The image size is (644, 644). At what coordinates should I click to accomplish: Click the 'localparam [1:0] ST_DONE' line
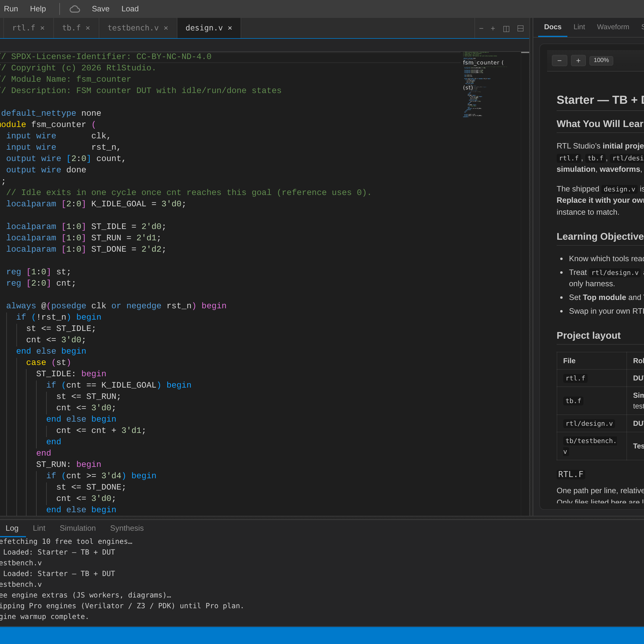point(86,249)
